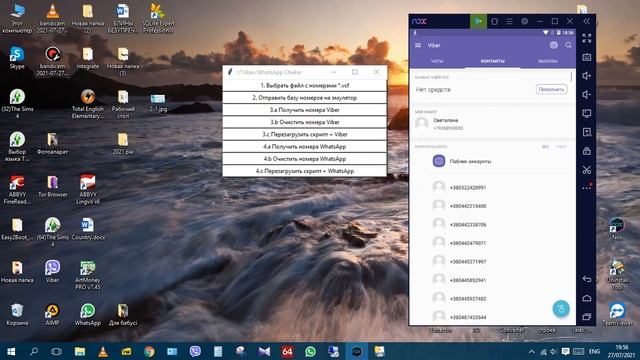Click the Viber contacts list scrollbar

pyautogui.click(x=571, y=77)
